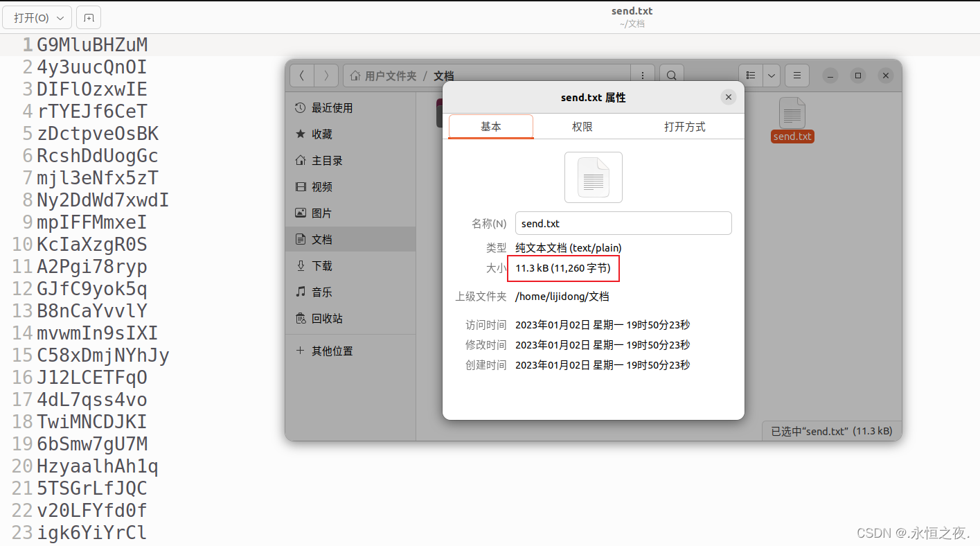
Task: Click line 7 text mjl3eNfx5zT
Action: click(x=98, y=178)
